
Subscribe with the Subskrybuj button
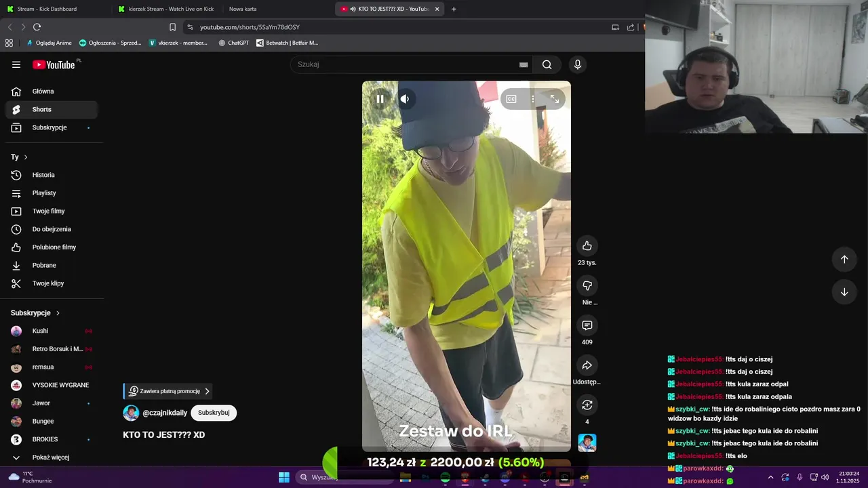tap(214, 413)
